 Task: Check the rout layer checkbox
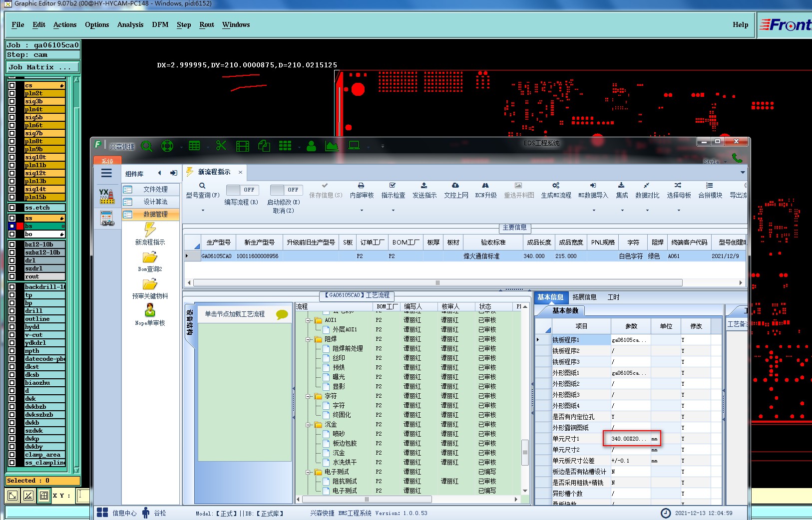click(x=12, y=276)
